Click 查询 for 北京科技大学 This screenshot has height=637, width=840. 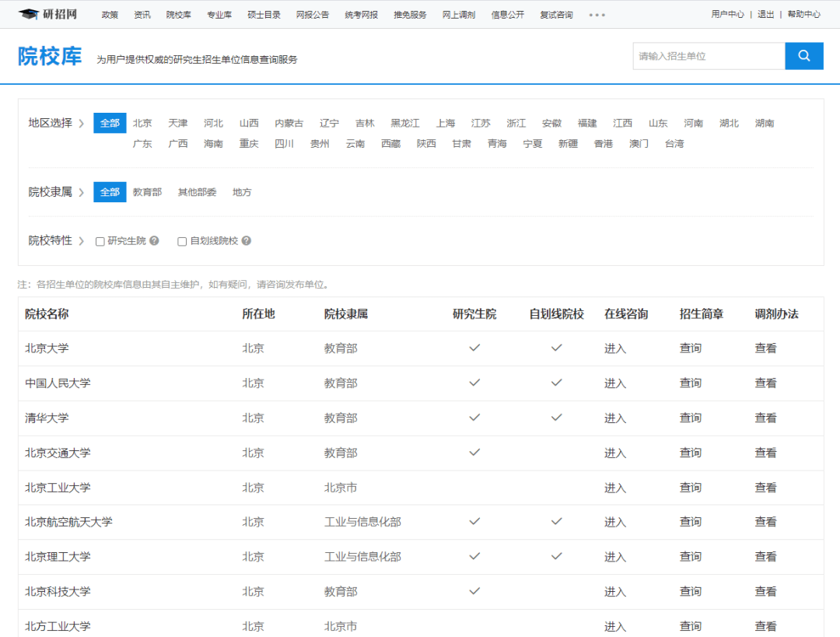click(691, 591)
